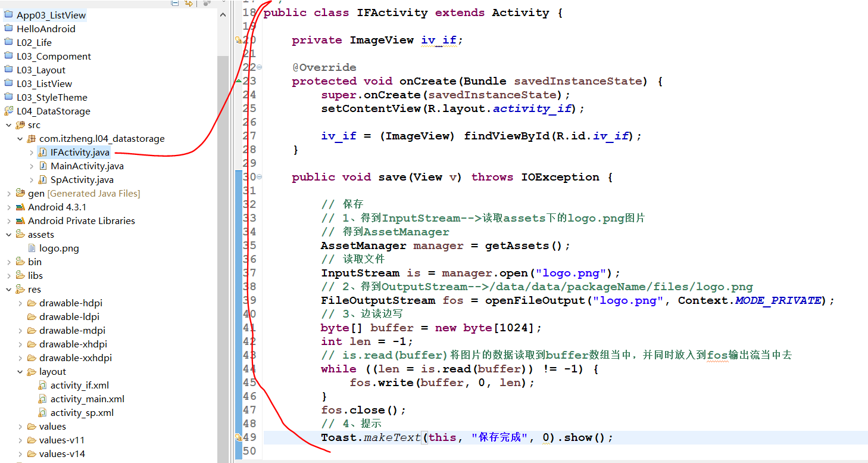Viewport: 868px width, 463px height.
Task: Click the Android 4.3.1 library icon
Action: click(x=20, y=207)
